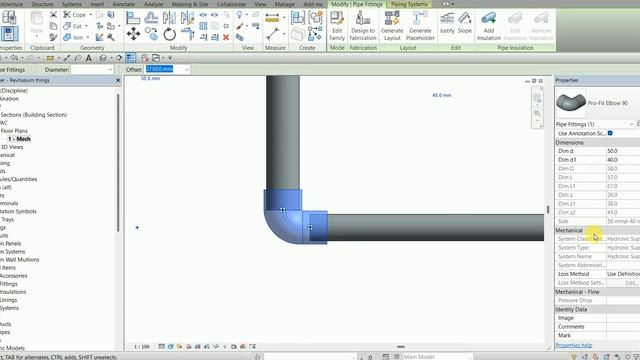Switch to the Piping Systems tab

(409, 4)
